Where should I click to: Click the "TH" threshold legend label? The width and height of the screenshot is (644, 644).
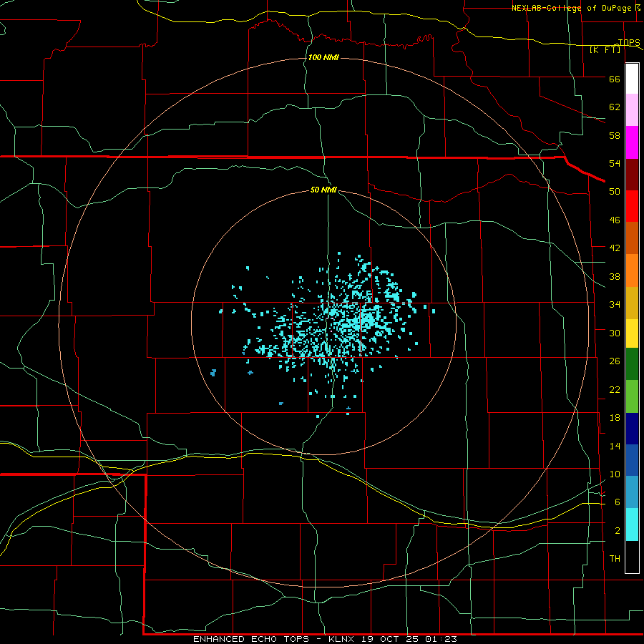pos(615,559)
